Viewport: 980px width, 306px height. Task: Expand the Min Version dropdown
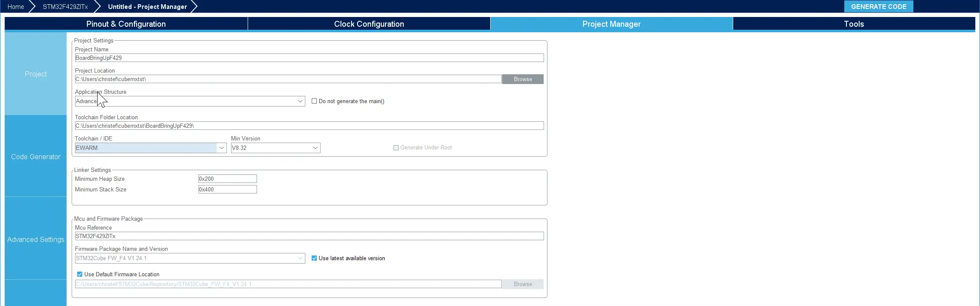[315, 148]
